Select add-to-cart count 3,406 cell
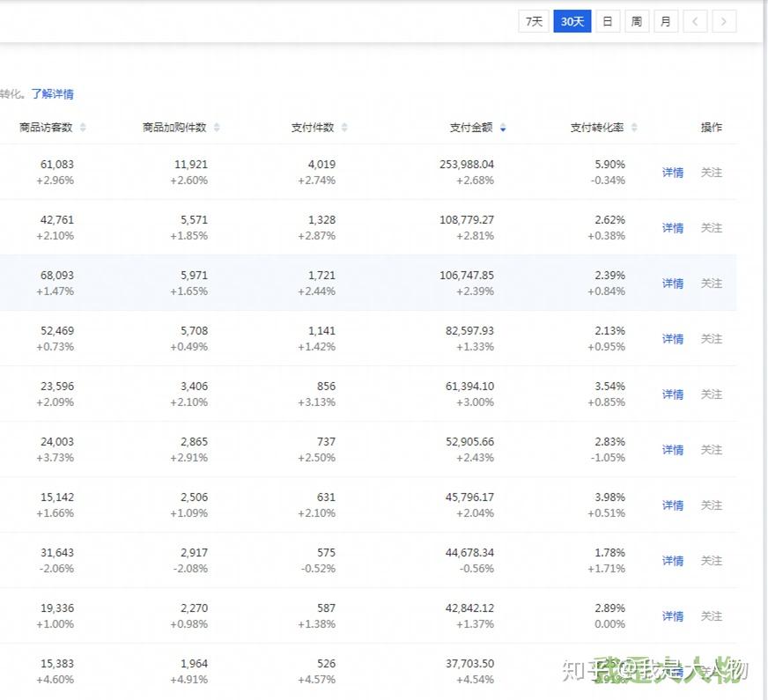This screenshot has width=768, height=700. tap(194, 387)
